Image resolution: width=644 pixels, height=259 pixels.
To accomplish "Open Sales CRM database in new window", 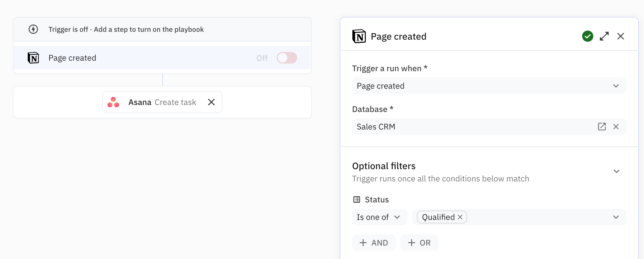I will tap(602, 127).
